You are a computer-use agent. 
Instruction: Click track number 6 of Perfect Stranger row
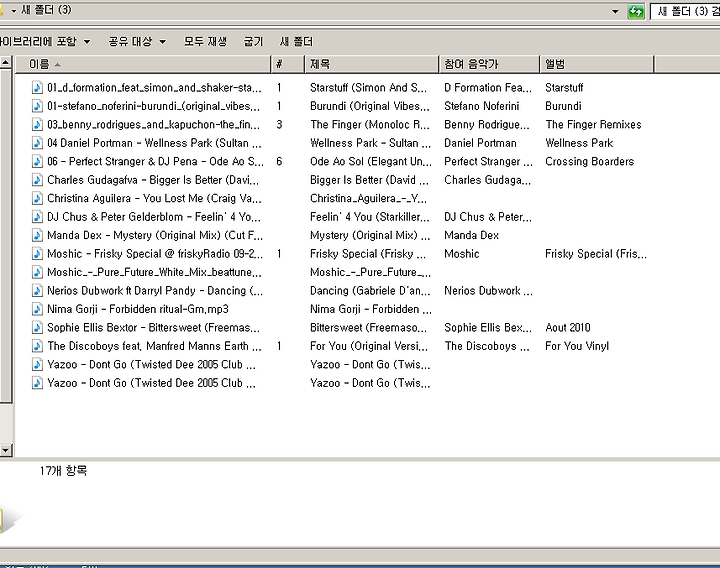click(279, 161)
